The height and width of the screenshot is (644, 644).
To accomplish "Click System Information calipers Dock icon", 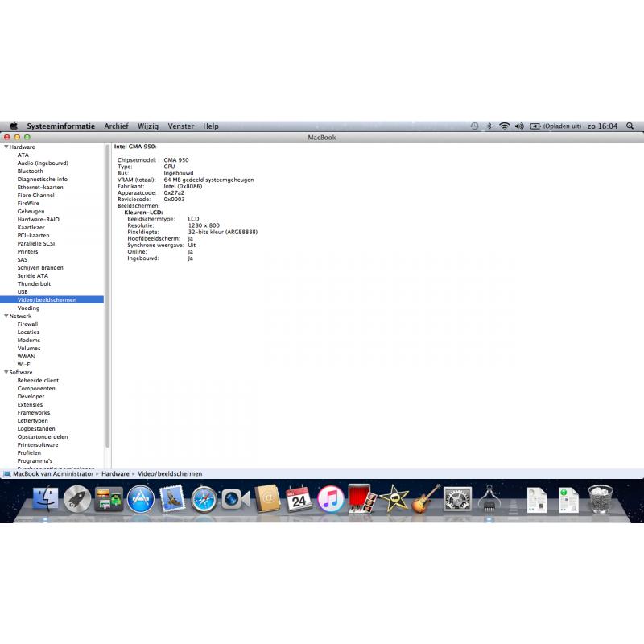I will point(489,498).
